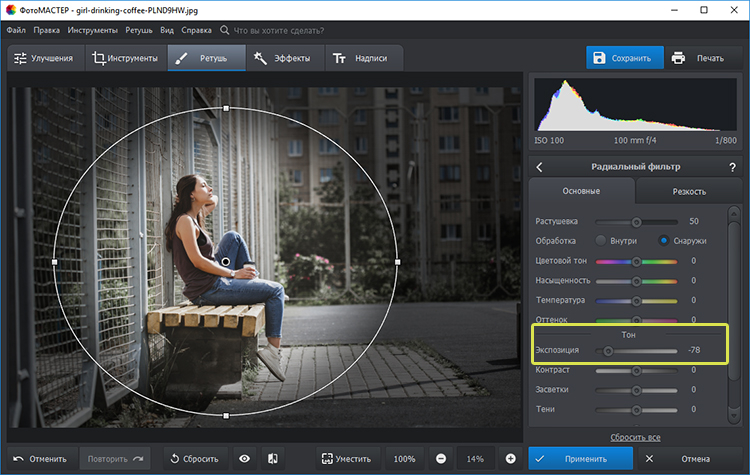The height and width of the screenshot is (475, 750).
Task: Click the Экспозиция slider handle
Action: [608, 351]
